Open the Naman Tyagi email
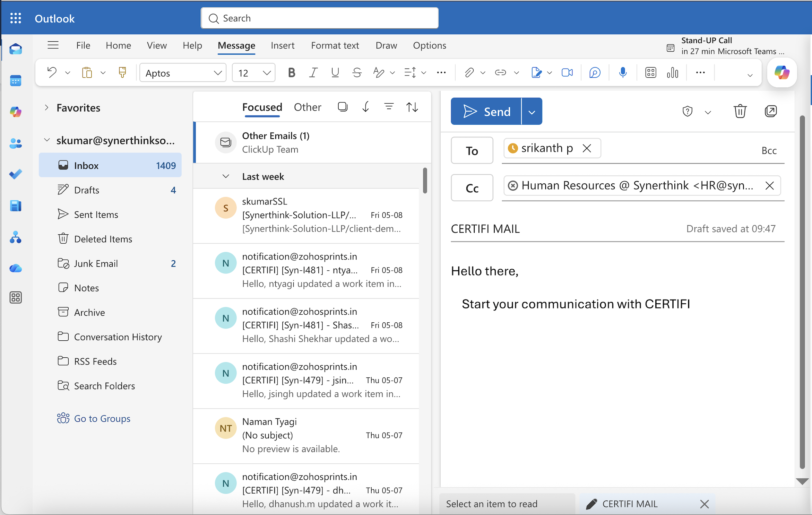 pyautogui.click(x=306, y=436)
